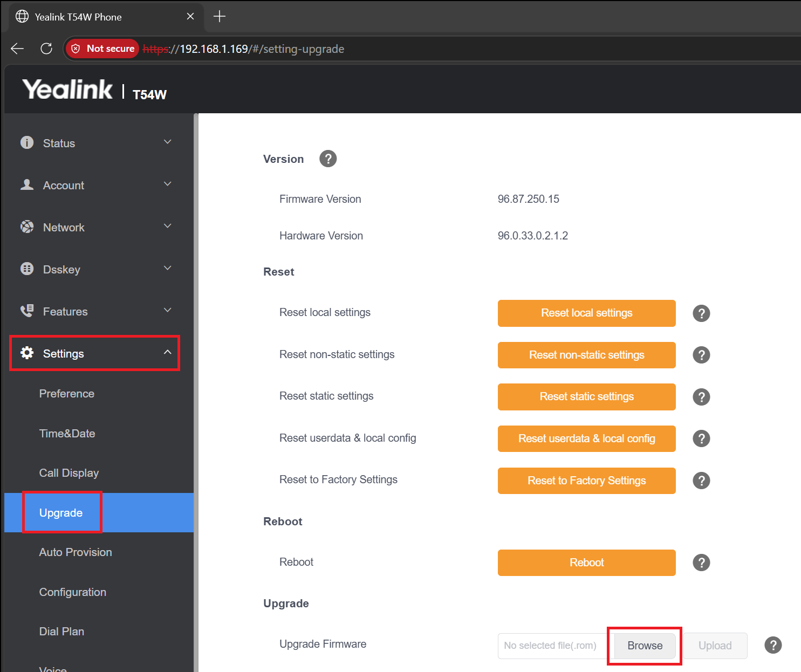Open help for Reset local settings
This screenshot has height=672, width=801.
[701, 313]
